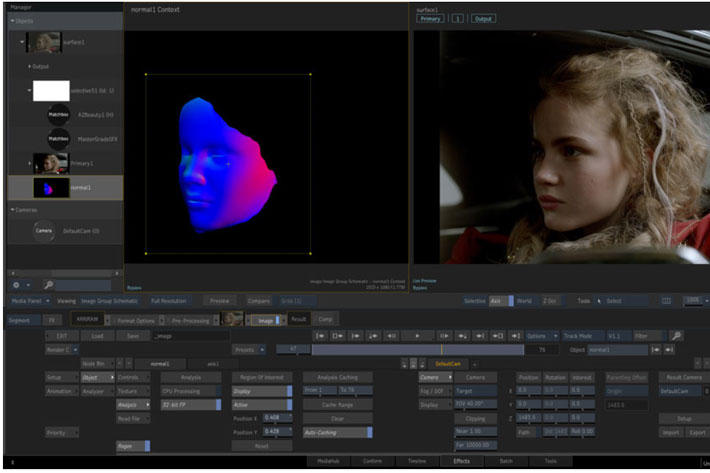Image resolution: width=710 pixels, height=473 pixels.
Task: Click the Export button
Action: (x=697, y=433)
